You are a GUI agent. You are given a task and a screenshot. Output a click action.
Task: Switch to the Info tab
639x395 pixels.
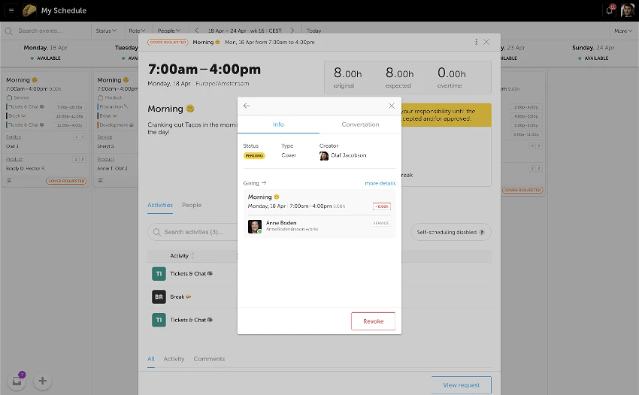click(x=278, y=124)
